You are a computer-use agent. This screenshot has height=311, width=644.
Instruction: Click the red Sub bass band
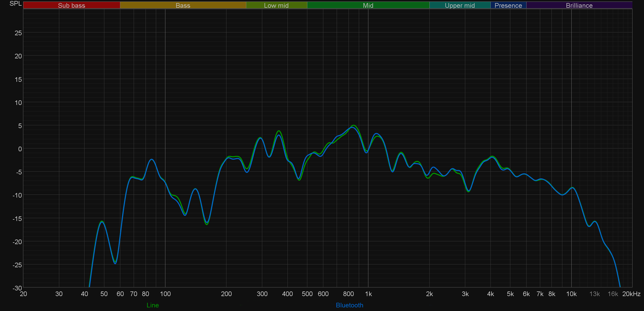point(71,5)
